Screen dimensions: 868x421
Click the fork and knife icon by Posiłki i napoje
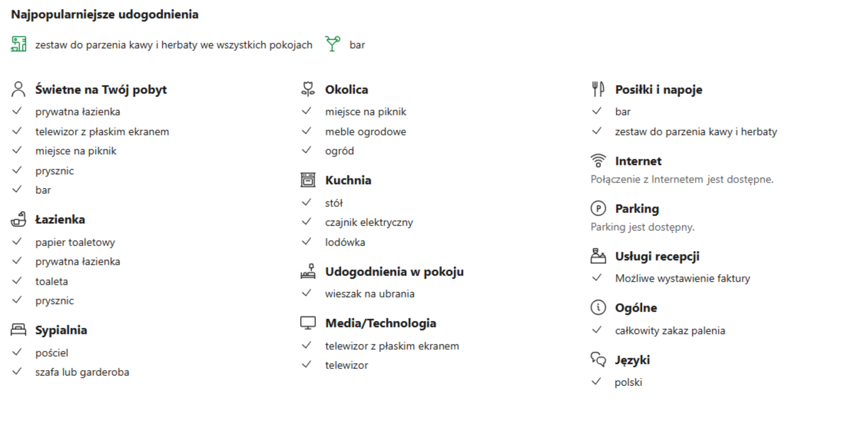[598, 89]
